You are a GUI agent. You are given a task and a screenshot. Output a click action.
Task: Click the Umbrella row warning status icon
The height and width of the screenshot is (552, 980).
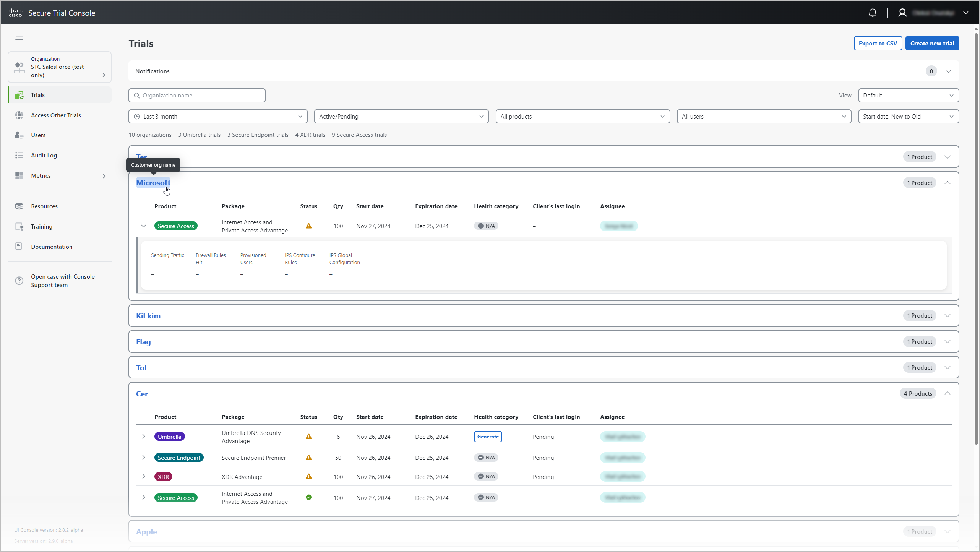click(309, 437)
